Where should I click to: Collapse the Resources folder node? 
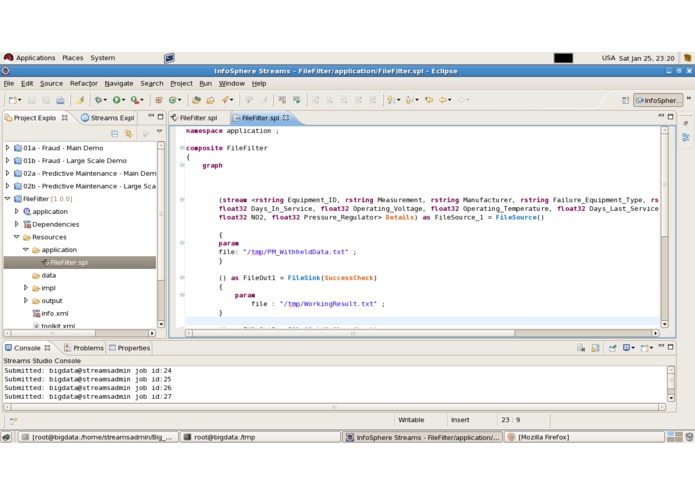[x=17, y=237]
